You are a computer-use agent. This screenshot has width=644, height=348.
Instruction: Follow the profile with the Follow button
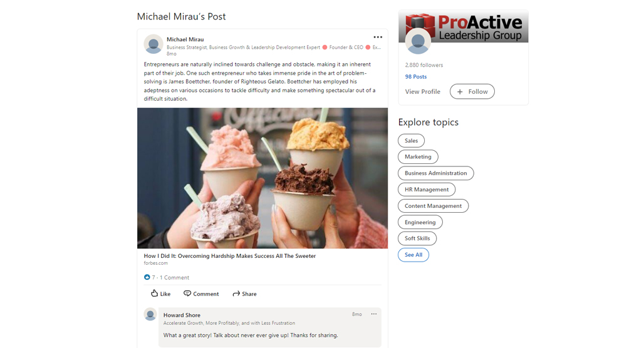(x=472, y=91)
